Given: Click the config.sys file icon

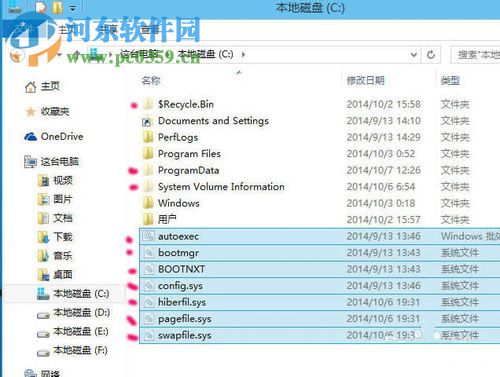Looking at the screenshot, I should (148, 286).
